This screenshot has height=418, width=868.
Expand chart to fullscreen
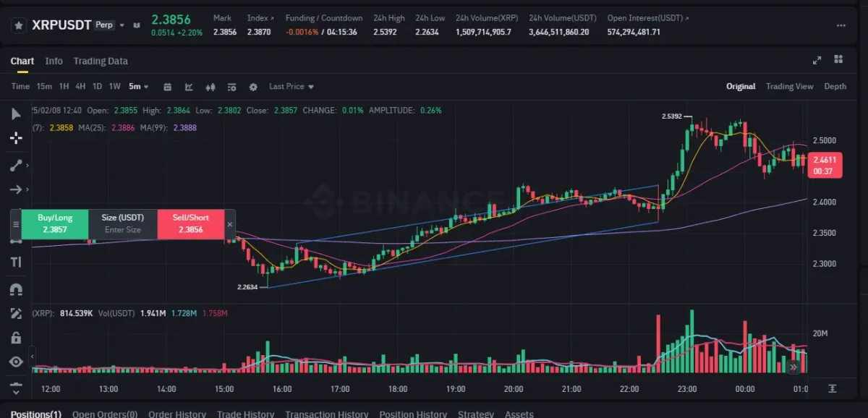tap(817, 61)
